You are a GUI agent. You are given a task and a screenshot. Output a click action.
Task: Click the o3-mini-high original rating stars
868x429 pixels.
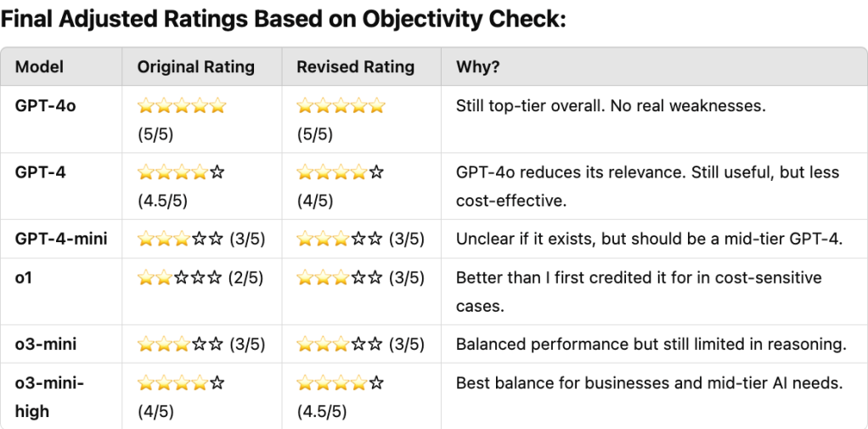click(x=181, y=383)
